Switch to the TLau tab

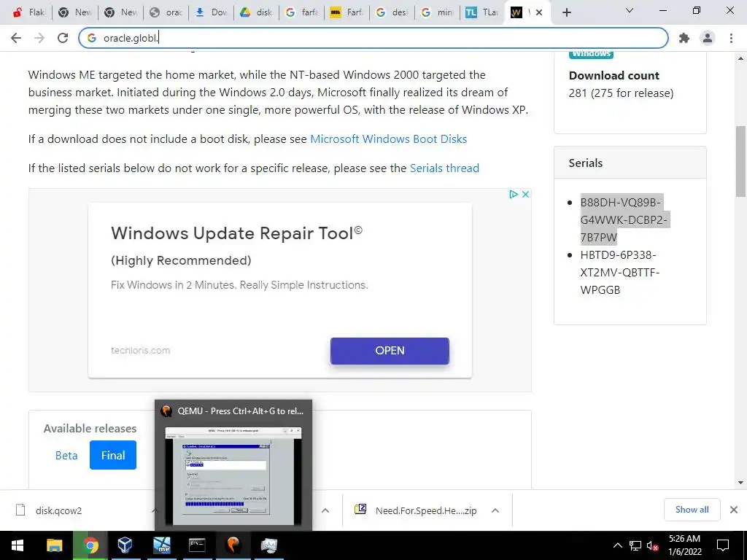482,12
